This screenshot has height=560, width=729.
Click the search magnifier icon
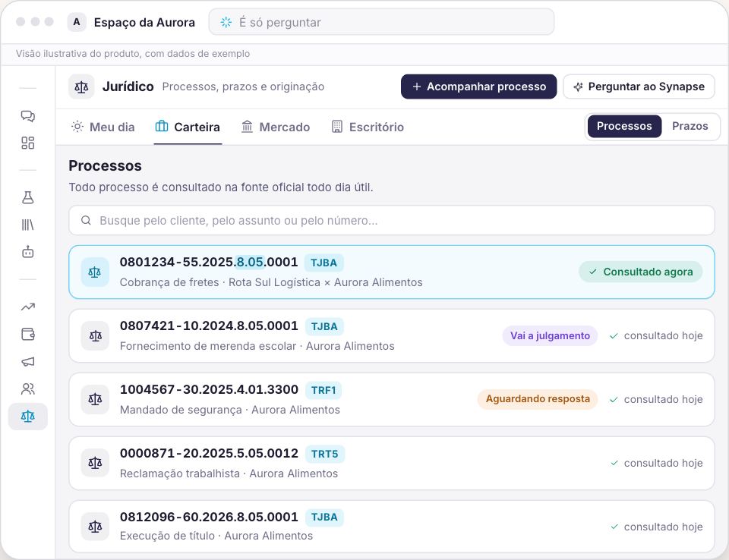click(x=86, y=220)
